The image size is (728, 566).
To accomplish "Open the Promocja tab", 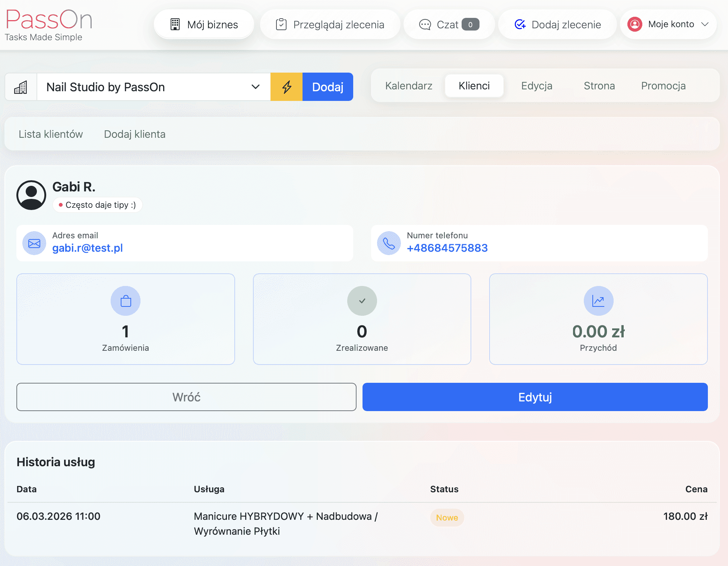I will pos(663,86).
